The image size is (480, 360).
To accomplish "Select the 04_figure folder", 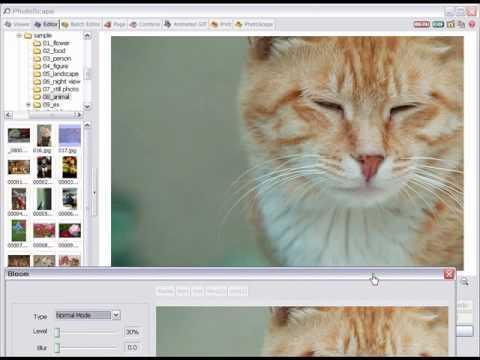I will [55, 66].
